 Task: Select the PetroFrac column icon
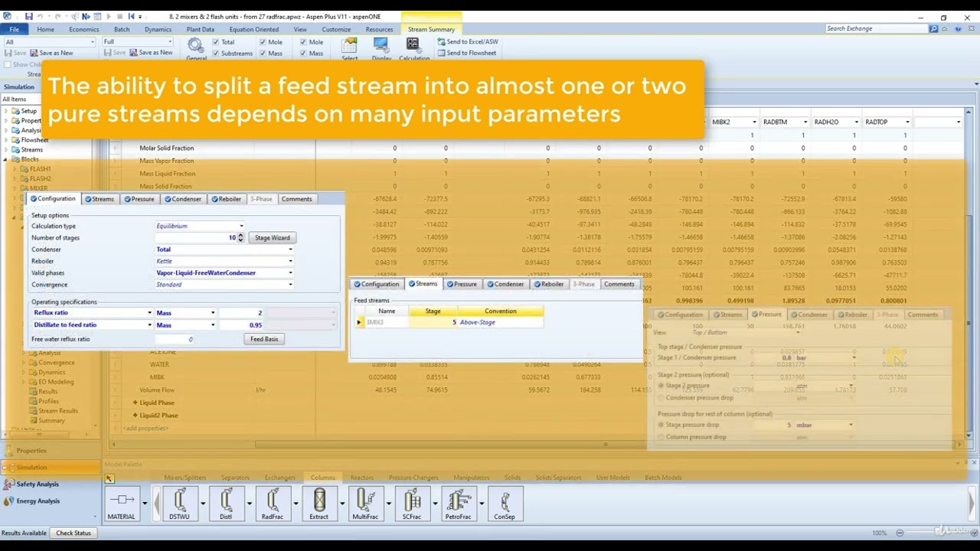458,504
